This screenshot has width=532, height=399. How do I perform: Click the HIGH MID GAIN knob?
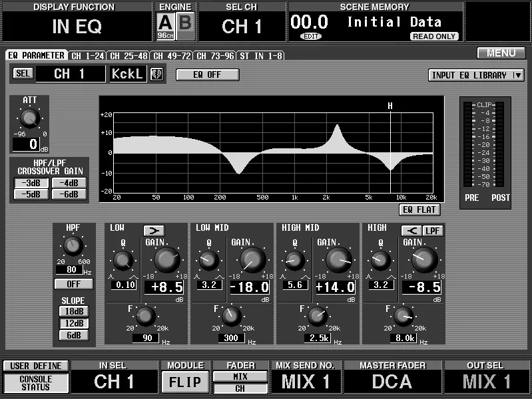pyautogui.click(x=338, y=259)
